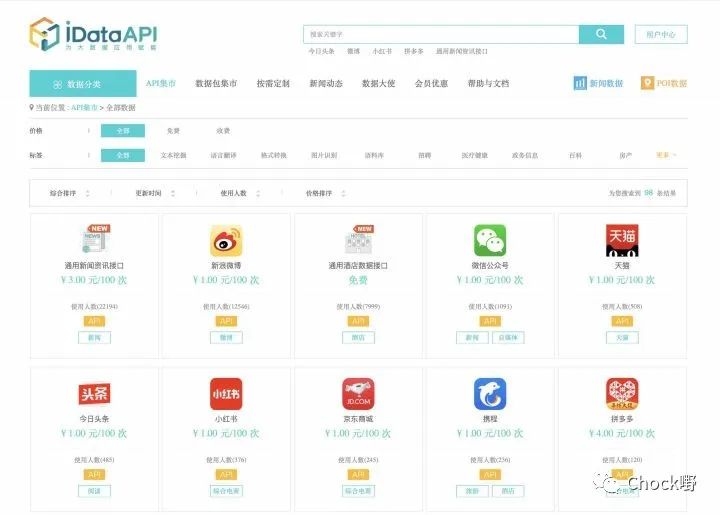Open the 按需定制 navigation item

pos(273,84)
